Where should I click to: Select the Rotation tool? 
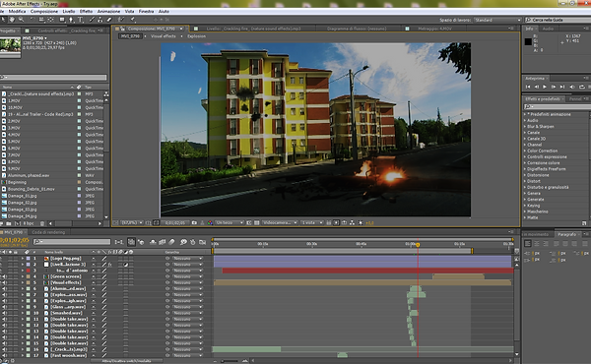coord(33,20)
